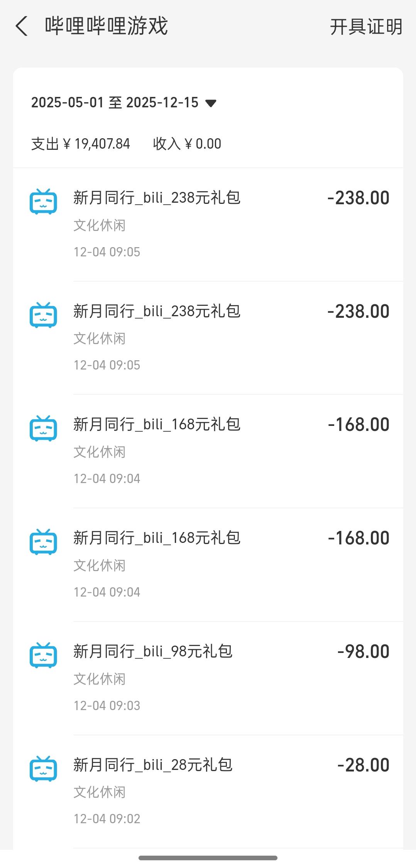The image size is (416, 868).
Task: Expand the date range dropdown triangle
Action: pyautogui.click(x=211, y=103)
